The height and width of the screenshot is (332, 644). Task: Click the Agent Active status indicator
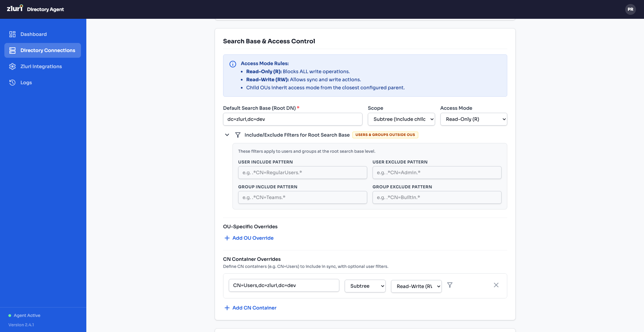click(x=24, y=315)
